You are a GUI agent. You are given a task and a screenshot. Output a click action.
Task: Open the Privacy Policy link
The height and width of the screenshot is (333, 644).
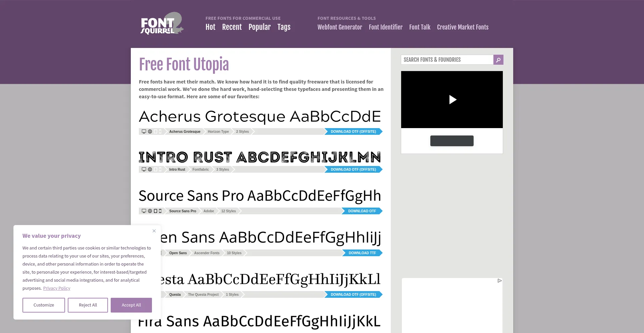pos(57,288)
